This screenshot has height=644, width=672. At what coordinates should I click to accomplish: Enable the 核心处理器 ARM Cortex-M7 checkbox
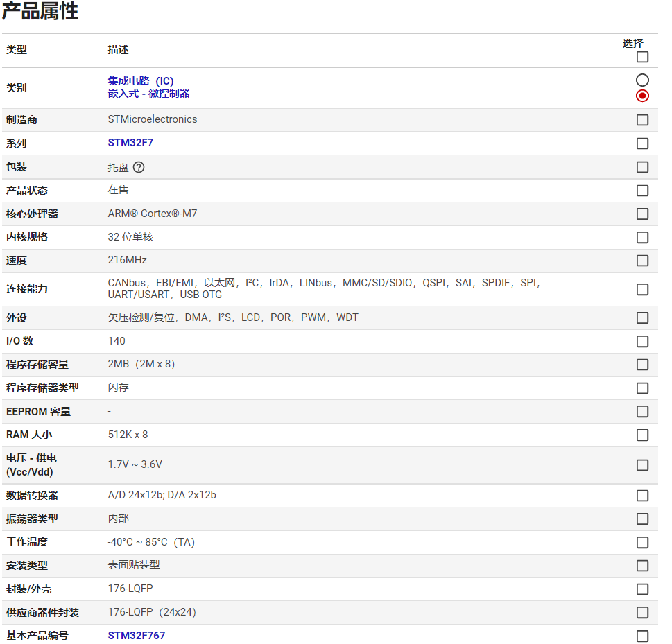pos(642,214)
